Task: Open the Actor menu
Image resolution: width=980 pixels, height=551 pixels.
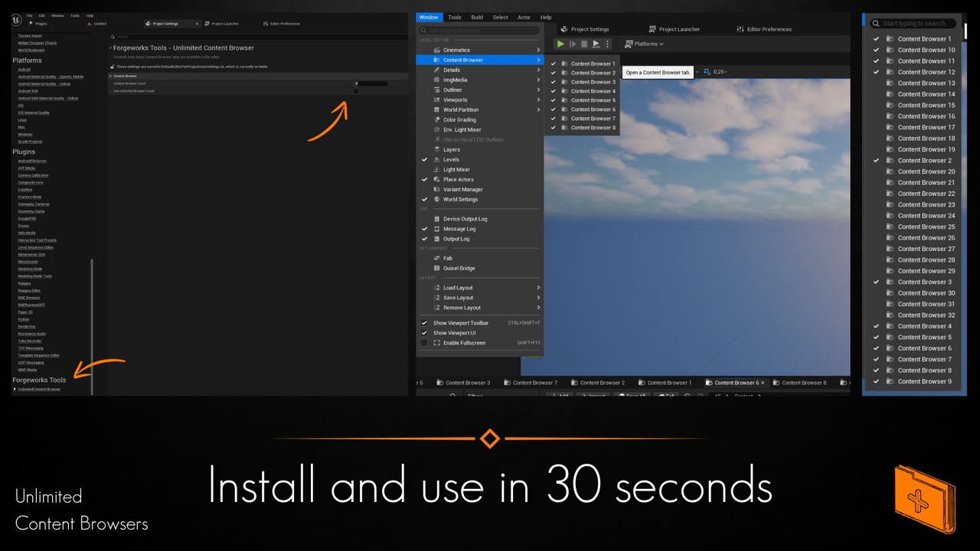Action: pos(524,17)
